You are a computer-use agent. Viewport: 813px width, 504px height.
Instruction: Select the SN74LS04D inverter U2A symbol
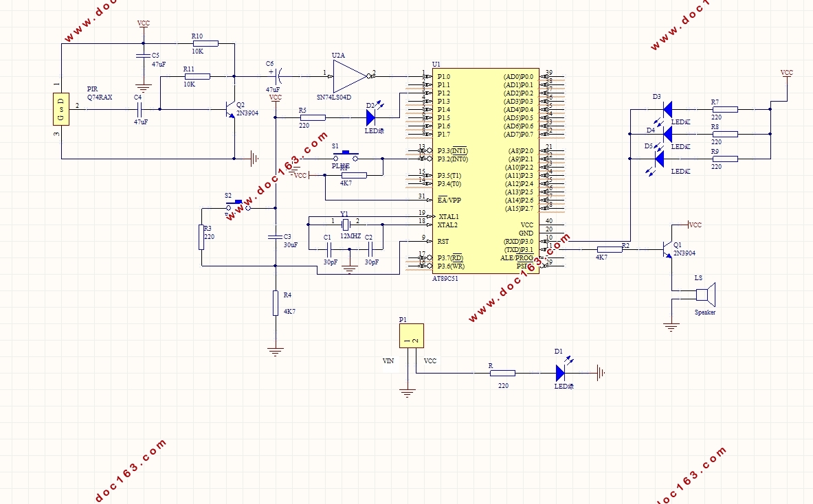tap(351, 77)
